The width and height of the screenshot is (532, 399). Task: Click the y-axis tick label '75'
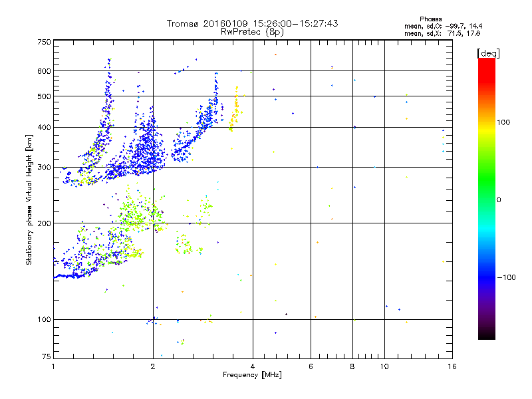pyautogui.click(x=47, y=356)
